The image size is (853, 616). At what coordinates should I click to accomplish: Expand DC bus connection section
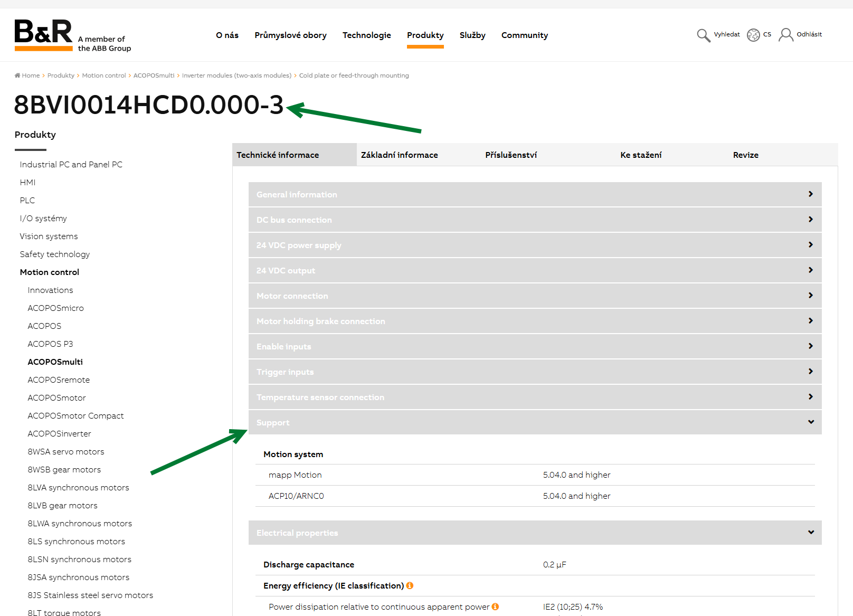[535, 220]
